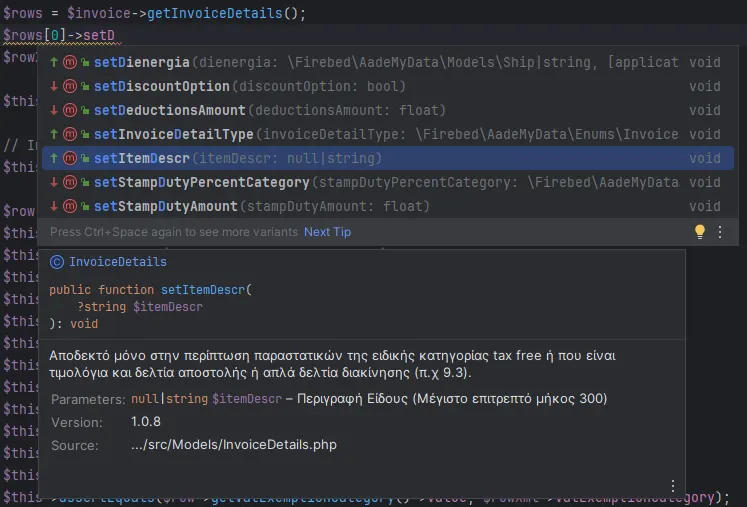Screen dimensions: 747x507
Task: Click the down arrow icon for setStampDutyPercentCategory
Action: (x=54, y=183)
